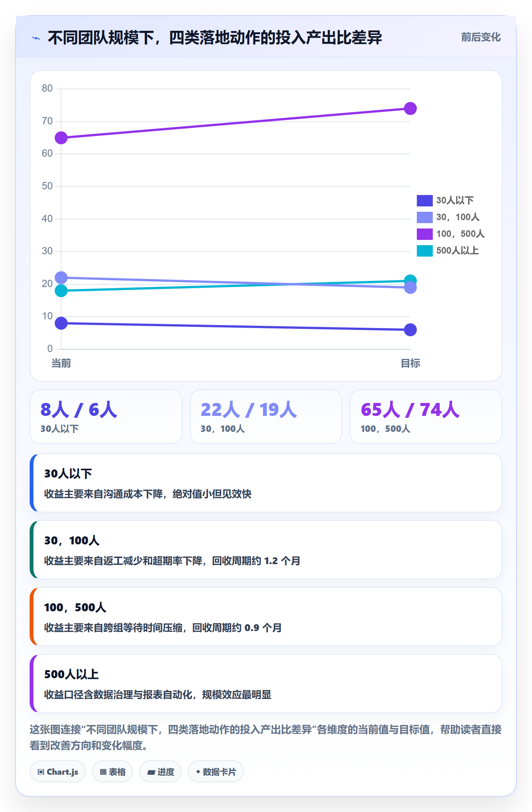This screenshot has width=532, height=812.
Task: Click the lightning icon beside the title
Action: tap(36, 38)
